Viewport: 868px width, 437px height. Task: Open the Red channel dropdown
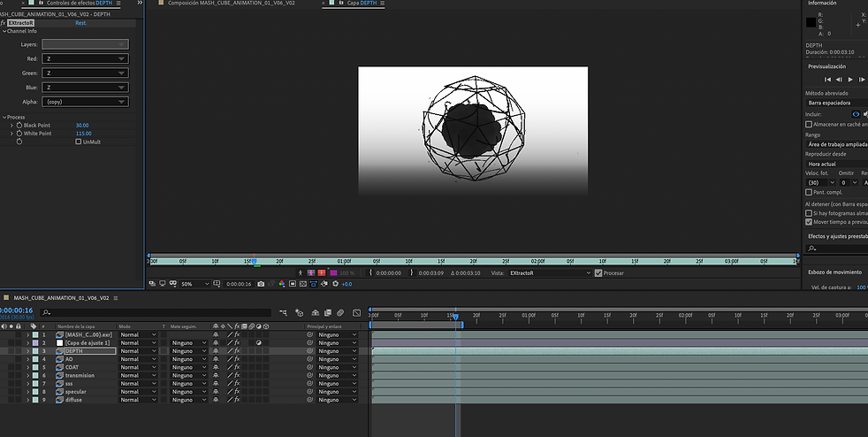pos(85,58)
